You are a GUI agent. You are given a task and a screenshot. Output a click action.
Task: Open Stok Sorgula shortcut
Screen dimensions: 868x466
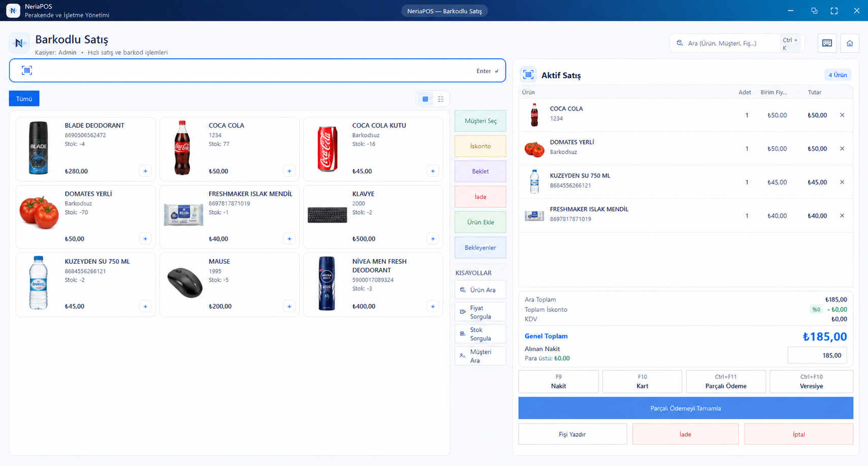click(x=480, y=334)
